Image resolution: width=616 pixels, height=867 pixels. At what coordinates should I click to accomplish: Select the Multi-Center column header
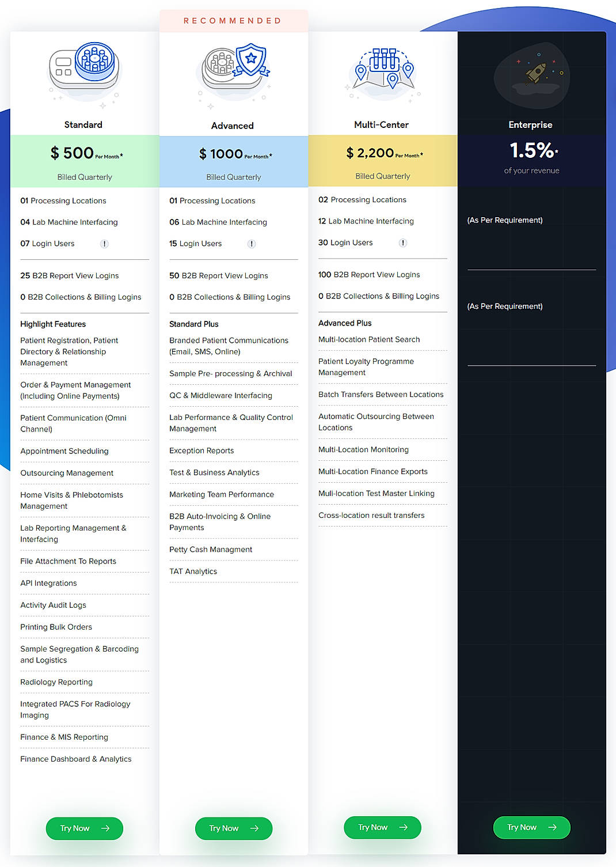[382, 124]
